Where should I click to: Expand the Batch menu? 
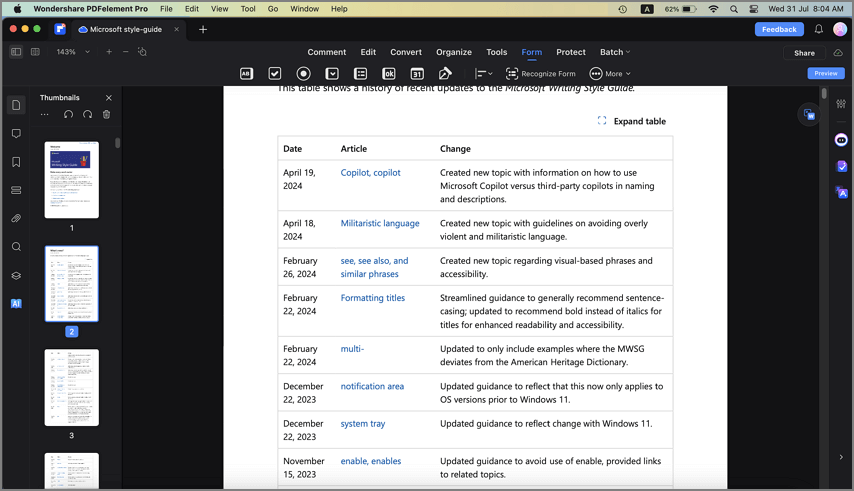point(614,52)
